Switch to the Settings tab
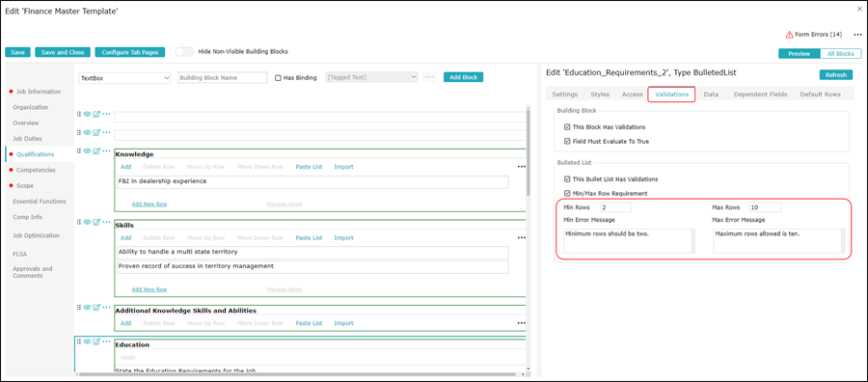This screenshot has width=868, height=382. click(564, 95)
